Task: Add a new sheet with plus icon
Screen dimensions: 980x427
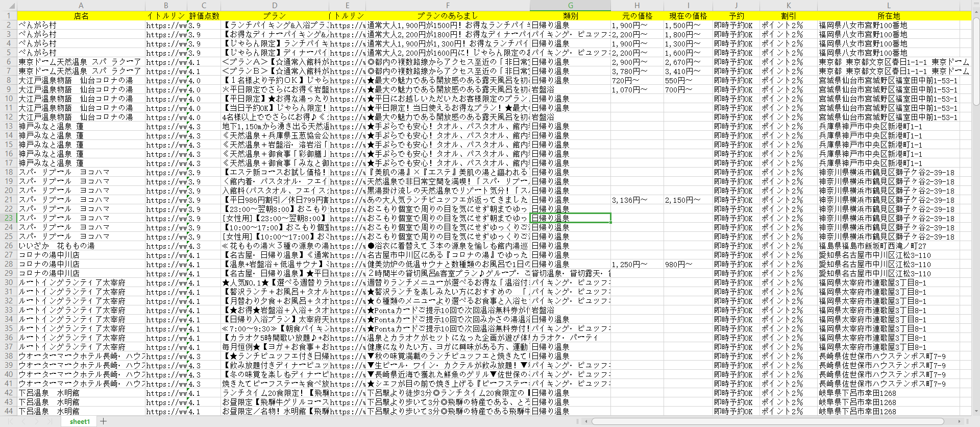Action: point(104,421)
